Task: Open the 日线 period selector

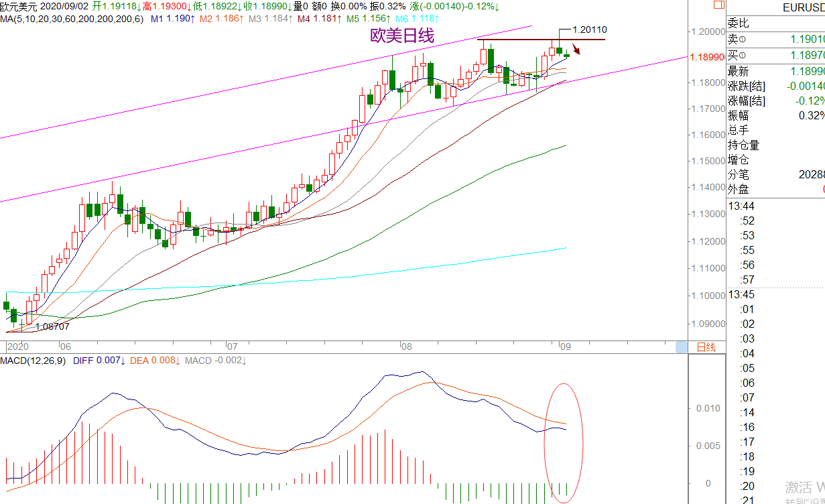Action: coord(706,347)
